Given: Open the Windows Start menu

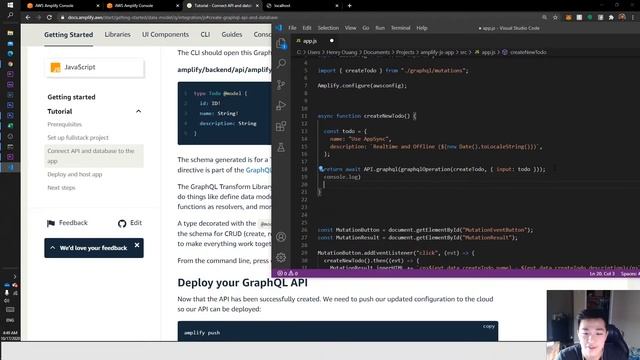Looking at the screenshot, I should click(x=10, y=5).
